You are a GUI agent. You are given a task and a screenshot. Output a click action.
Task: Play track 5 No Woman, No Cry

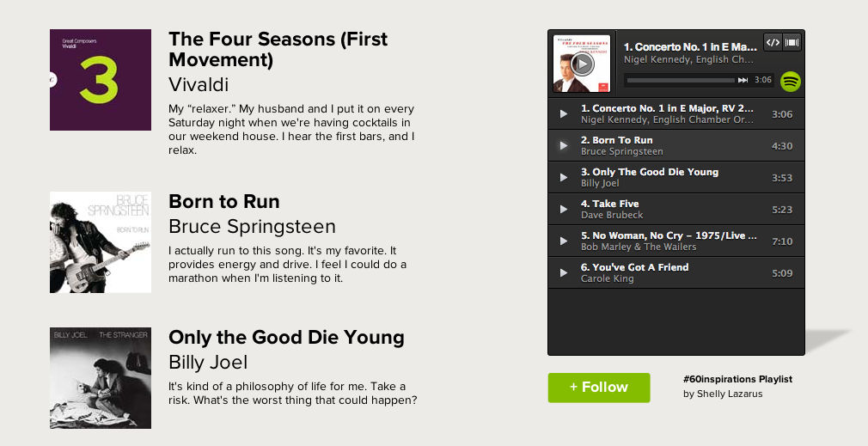pos(564,241)
